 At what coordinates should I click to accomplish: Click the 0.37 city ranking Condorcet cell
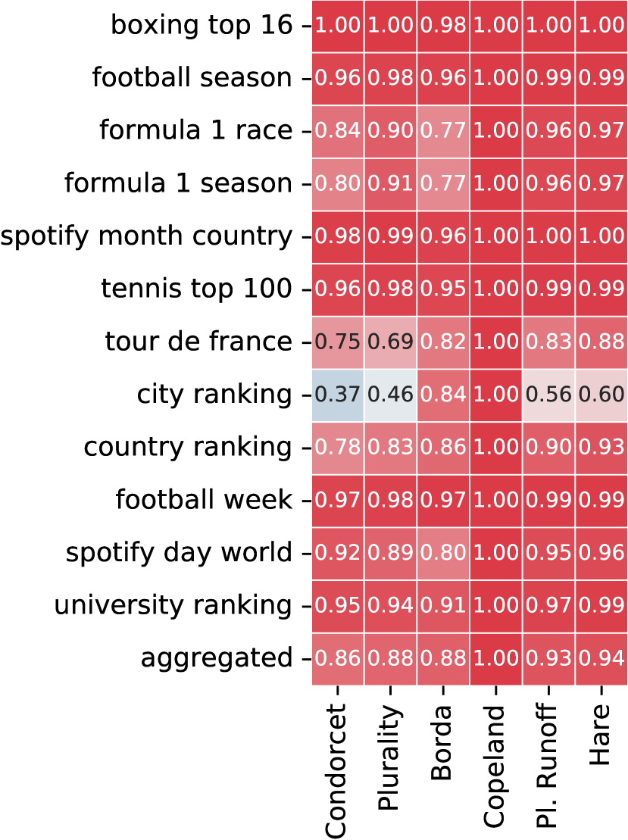338,395
